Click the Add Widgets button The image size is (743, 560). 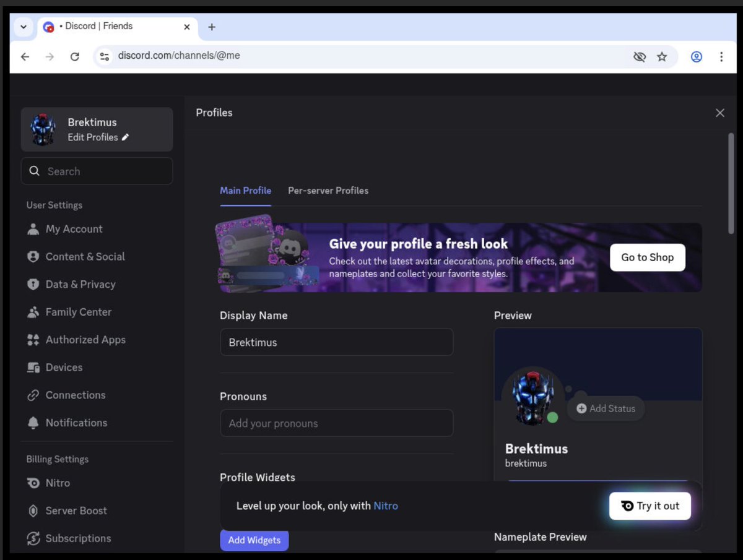(x=254, y=540)
